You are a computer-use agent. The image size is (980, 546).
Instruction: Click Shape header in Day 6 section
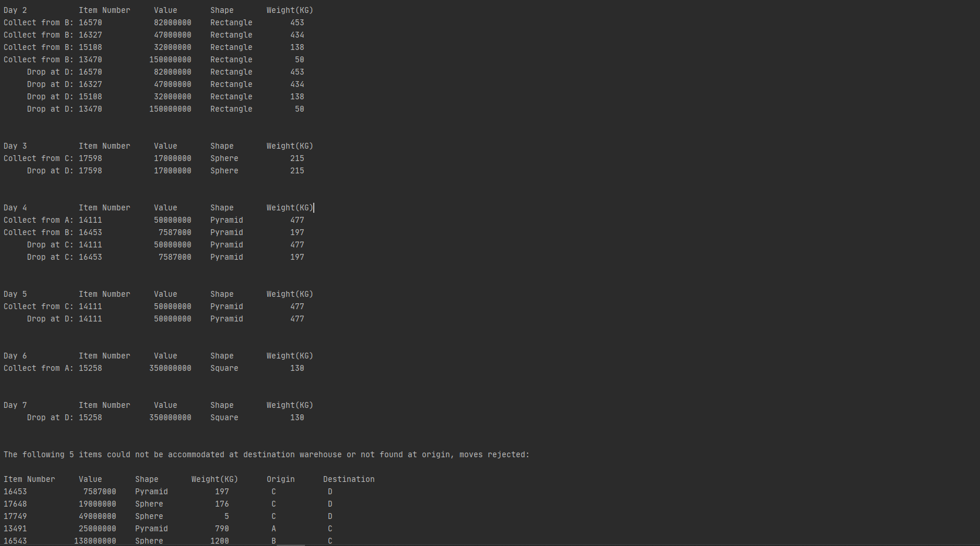point(222,356)
